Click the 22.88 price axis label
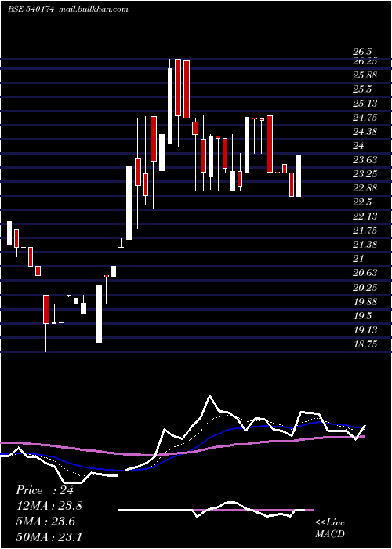Screen dimensions: 392x549 [365, 188]
